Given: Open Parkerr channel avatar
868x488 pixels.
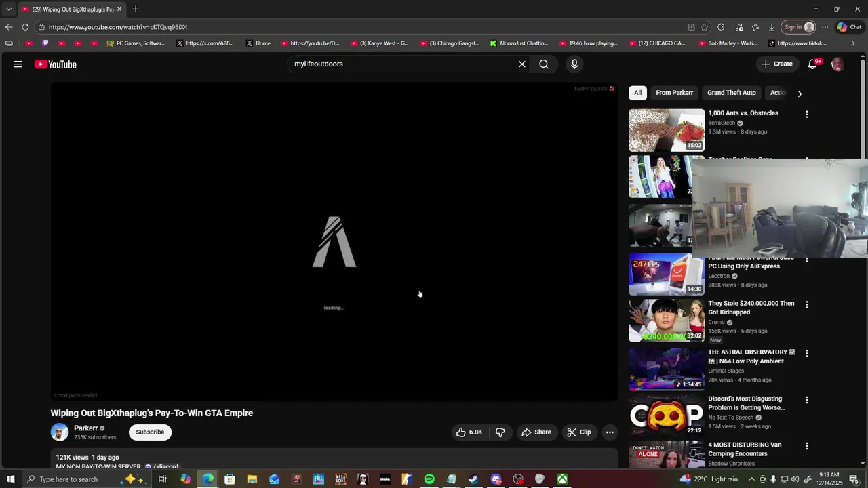Looking at the screenshot, I should [x=60, y=432].
